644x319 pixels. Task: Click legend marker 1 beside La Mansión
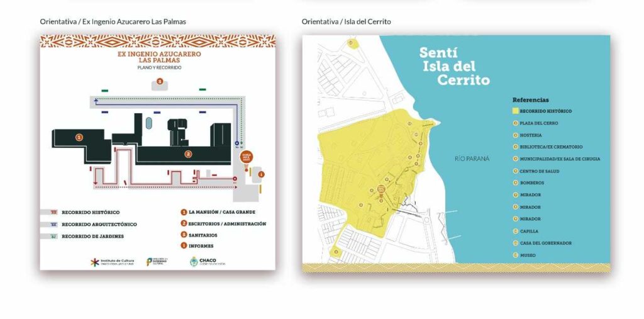tap(184, 212)
